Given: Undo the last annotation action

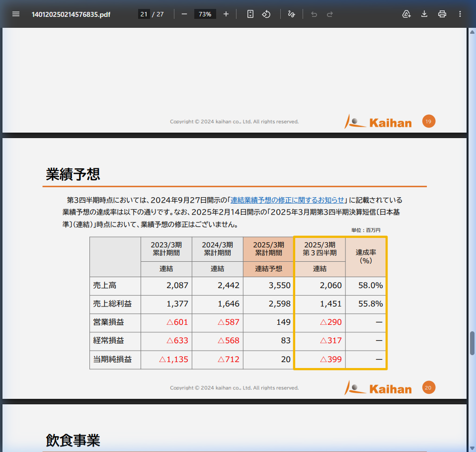Looking at the screenshot, I should click(314, 14).
